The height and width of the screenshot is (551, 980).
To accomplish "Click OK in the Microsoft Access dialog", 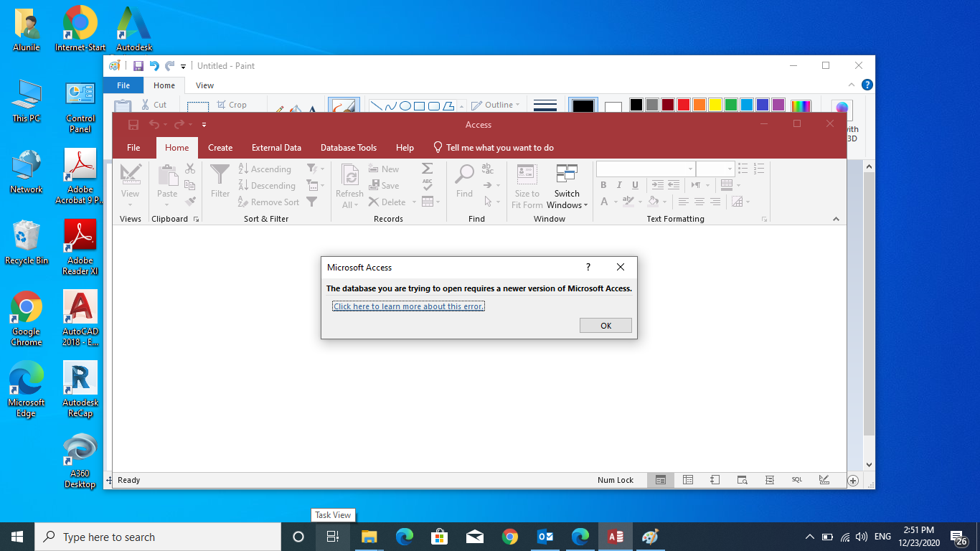I will point(606,326).
